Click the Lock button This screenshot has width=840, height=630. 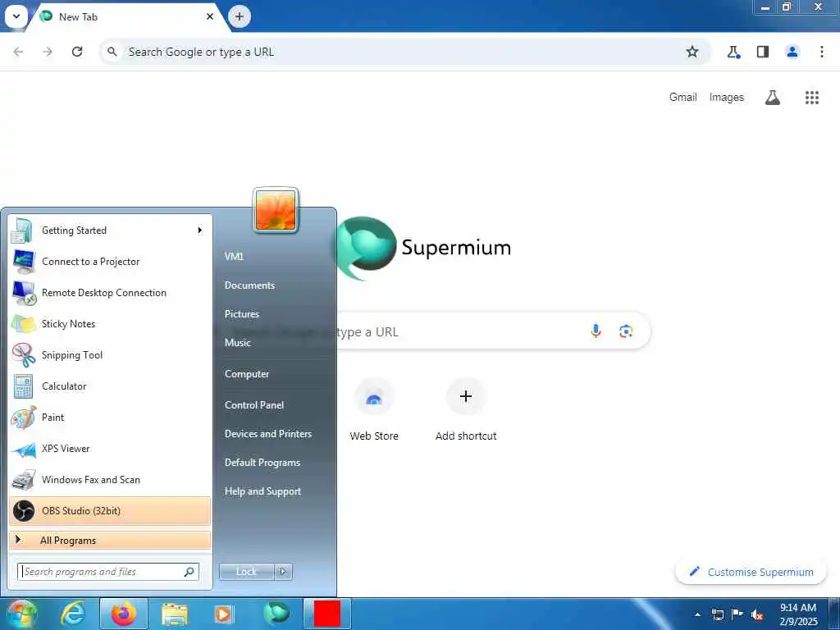pyautogui.click(x=246, y=572)
